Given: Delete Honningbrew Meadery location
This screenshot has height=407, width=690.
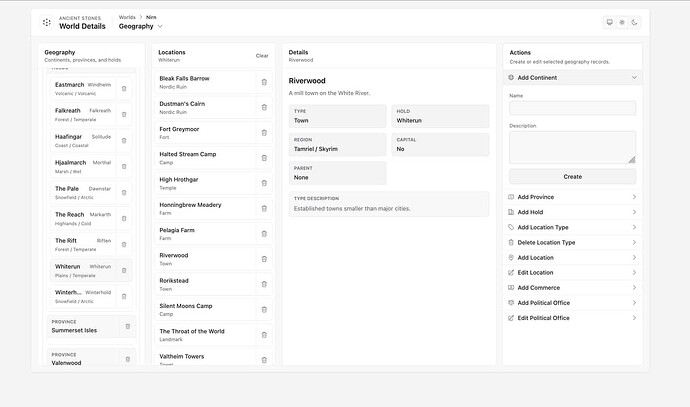Looking at the screenshot, I should (264, 208).
